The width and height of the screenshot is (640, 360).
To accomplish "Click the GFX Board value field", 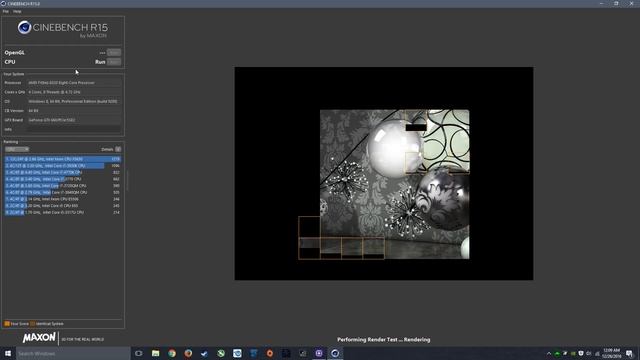I will pos(74,120).
